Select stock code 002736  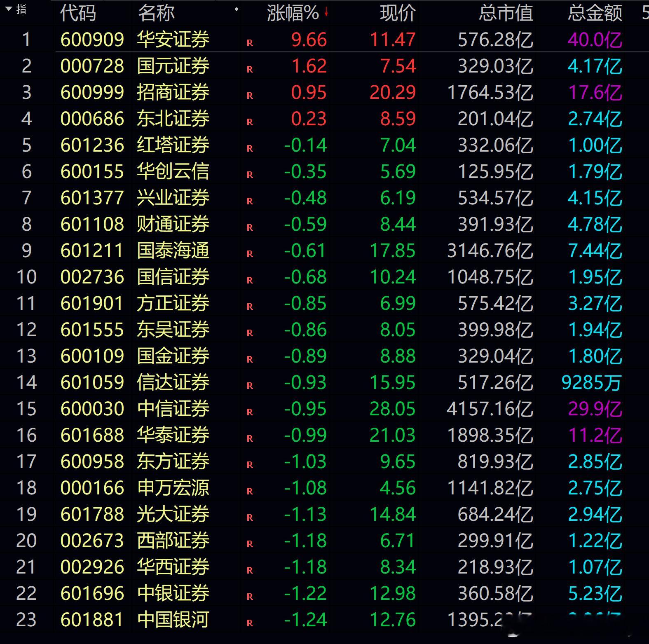click(92, 277)
